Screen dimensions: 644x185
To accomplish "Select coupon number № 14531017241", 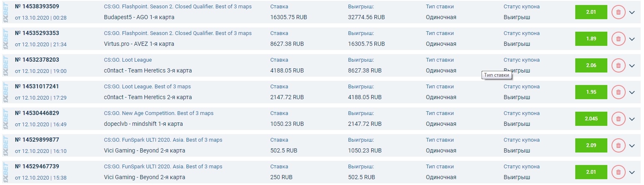I will click(37, 87).
